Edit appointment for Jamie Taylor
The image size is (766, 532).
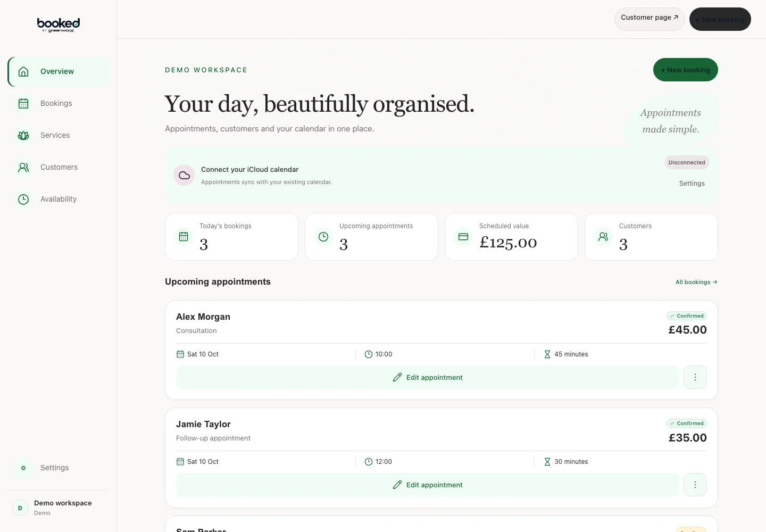click(x=428, y=485)
